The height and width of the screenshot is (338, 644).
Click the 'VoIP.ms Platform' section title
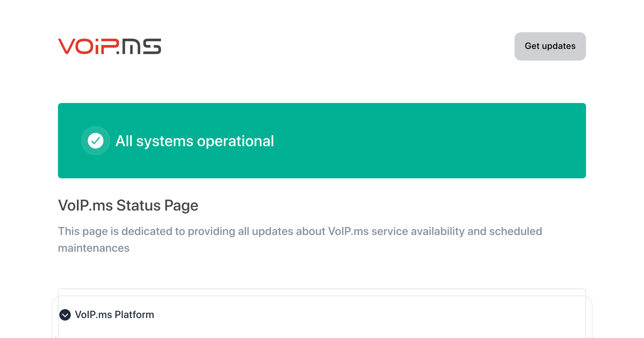tap(115, 314)
